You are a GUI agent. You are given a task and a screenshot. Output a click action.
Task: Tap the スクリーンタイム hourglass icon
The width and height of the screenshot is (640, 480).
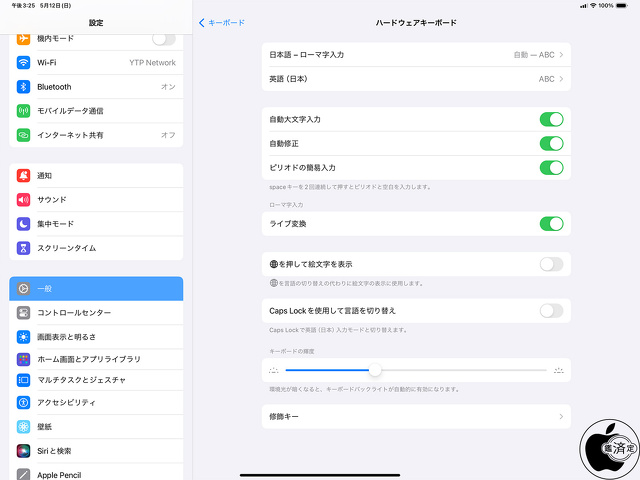[23, 248]
